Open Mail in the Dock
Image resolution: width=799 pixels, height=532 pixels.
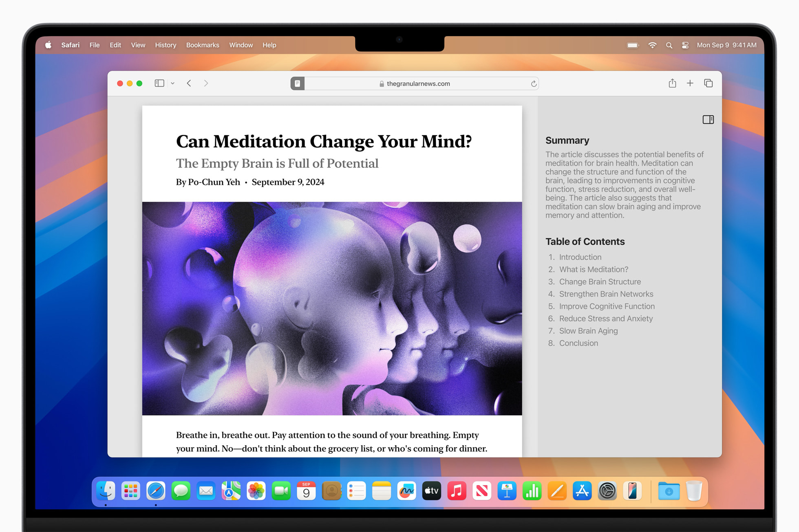click(x=206, y=491)
